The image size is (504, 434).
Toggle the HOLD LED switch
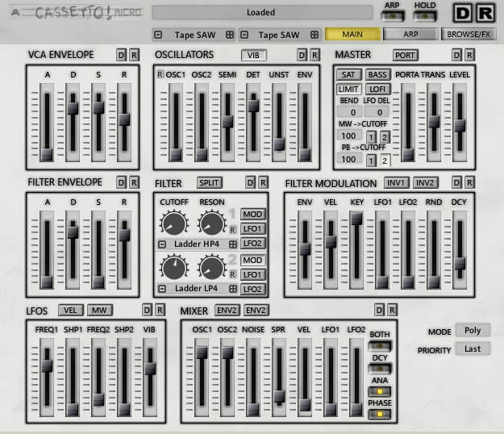(x=425, y=15)
